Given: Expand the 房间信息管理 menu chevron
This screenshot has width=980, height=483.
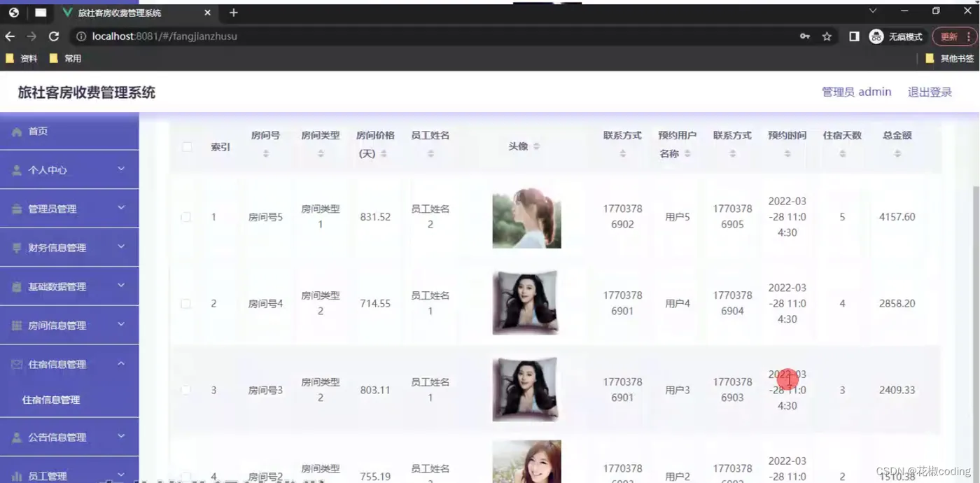Looking at the screenshot, I should tap(121, 325).
